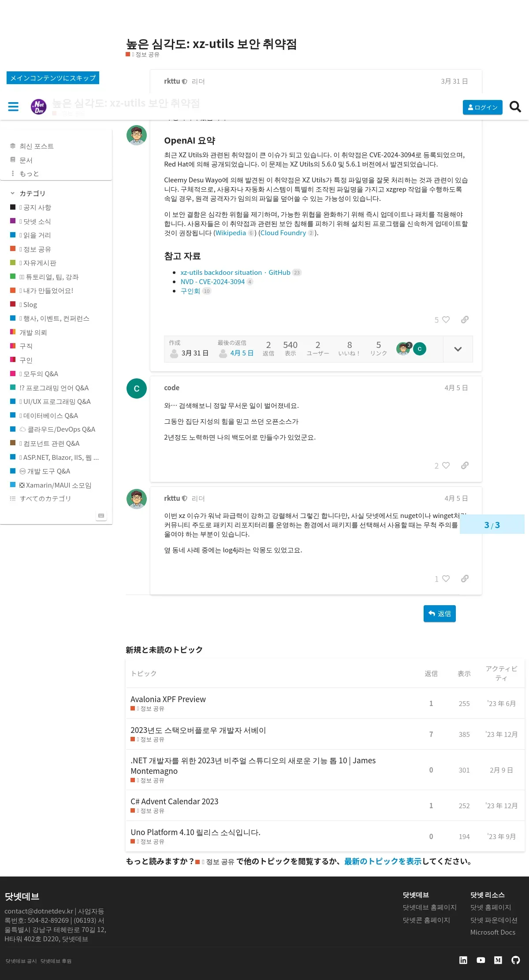Open 닷넷데브 홈페이지 footer link
529x980 pixels.
coord(429,908)
